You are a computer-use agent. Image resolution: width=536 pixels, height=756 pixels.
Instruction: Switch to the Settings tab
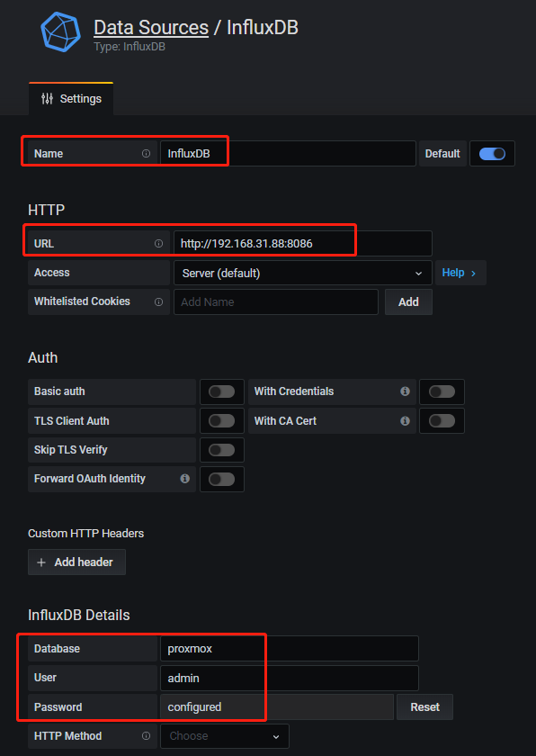(x=70, y=99)
